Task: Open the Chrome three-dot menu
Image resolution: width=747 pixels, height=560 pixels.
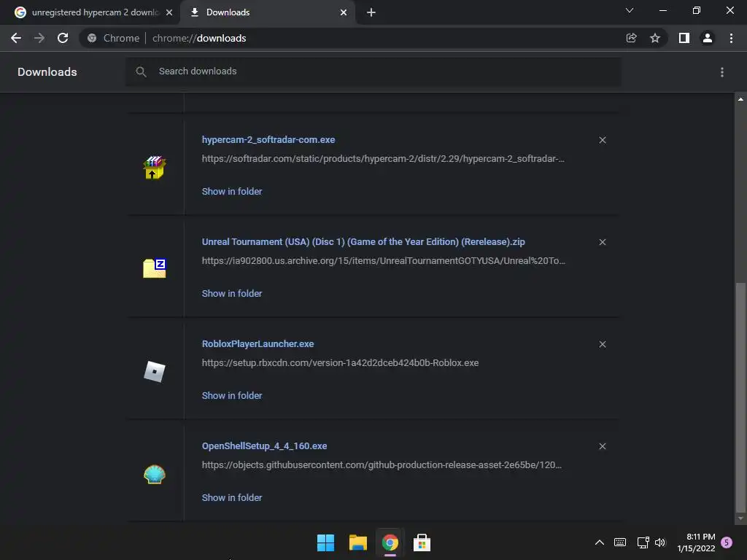Action: (x=731, y=38)
